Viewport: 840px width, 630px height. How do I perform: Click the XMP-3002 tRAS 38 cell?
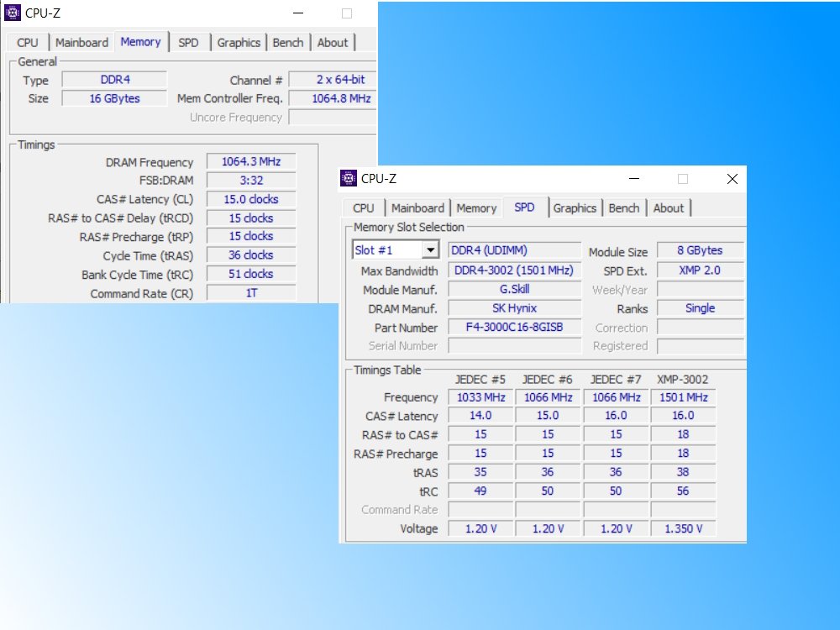click(x=683, y=472)
